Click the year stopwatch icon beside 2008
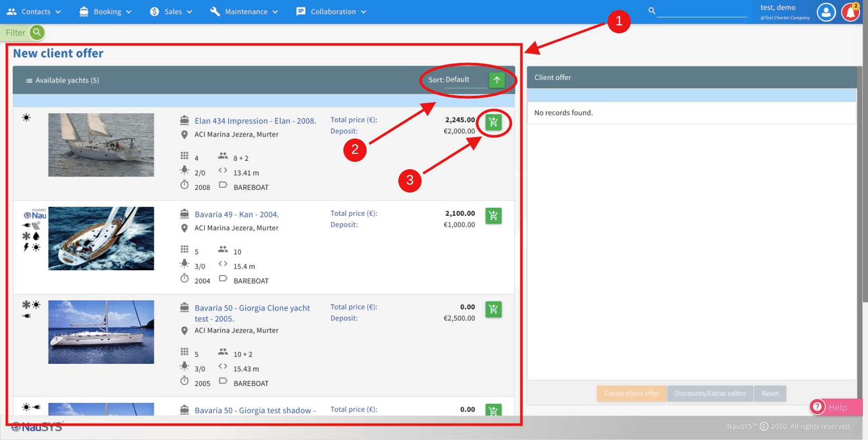The image size is (868, 440). [184, 185]
